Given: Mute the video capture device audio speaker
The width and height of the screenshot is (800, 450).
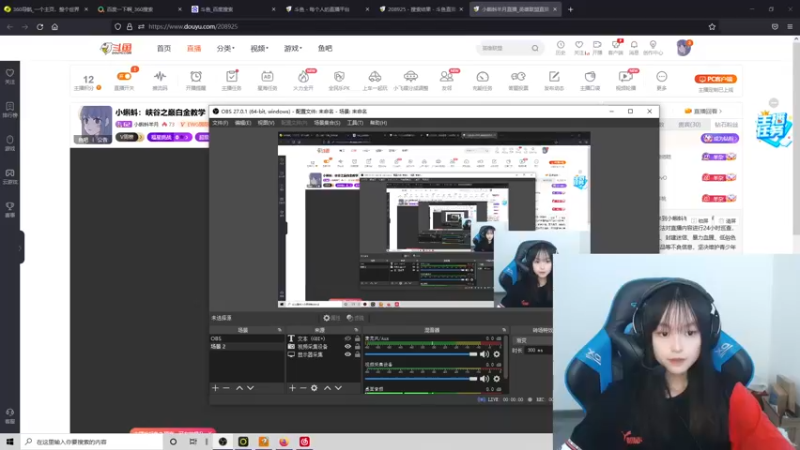Looking at the screenshot, I should click(484, 379).
